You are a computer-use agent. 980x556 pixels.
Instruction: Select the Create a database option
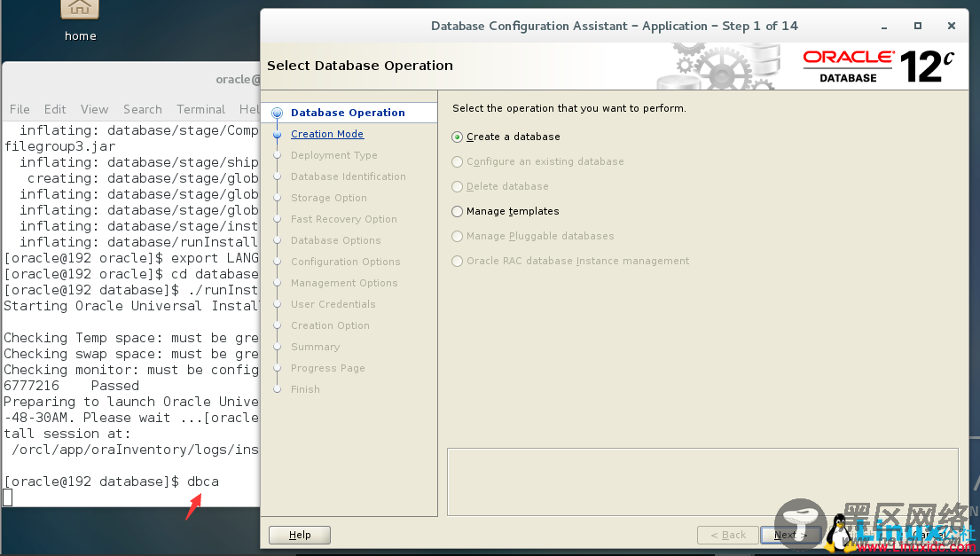pyautogui.click(x=506, y=137)
